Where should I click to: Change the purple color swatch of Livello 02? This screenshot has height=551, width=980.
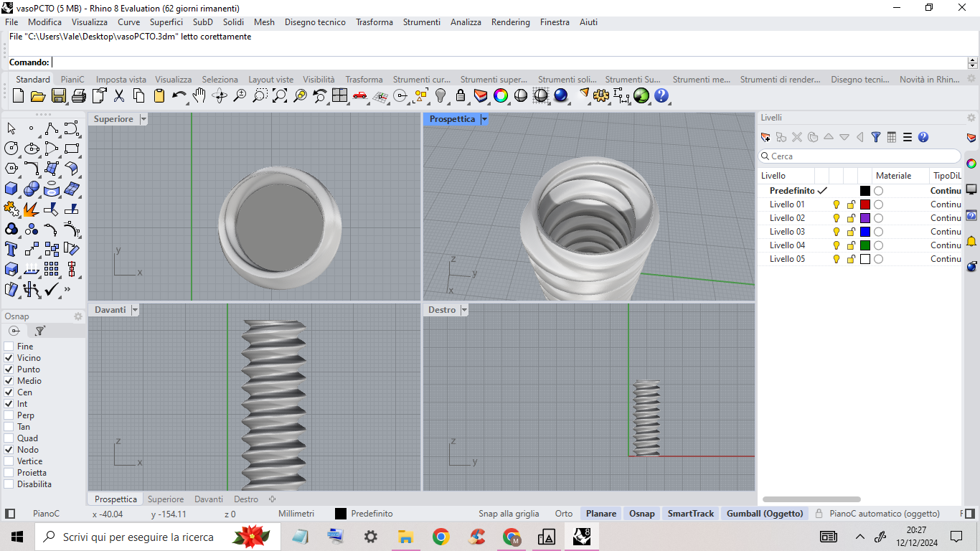865,218
